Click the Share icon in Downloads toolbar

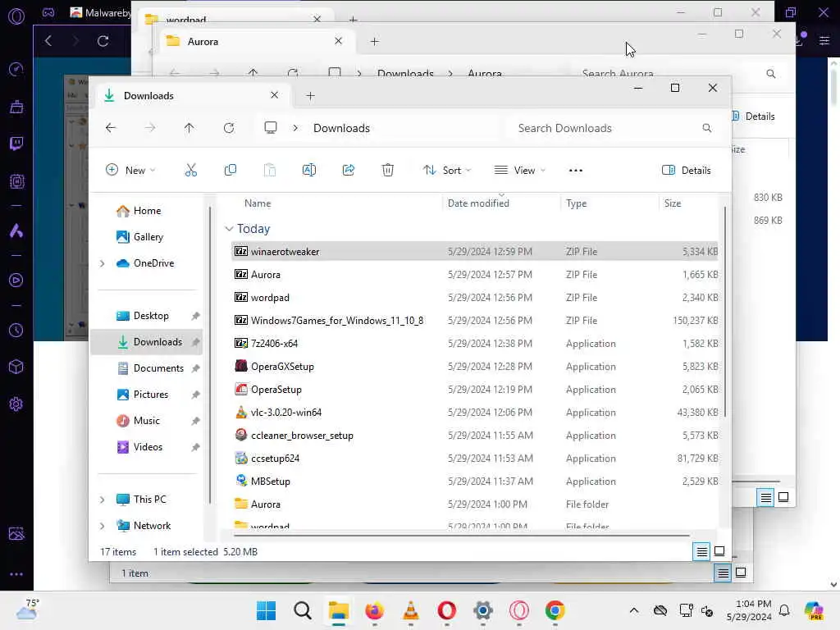[348, 171]
